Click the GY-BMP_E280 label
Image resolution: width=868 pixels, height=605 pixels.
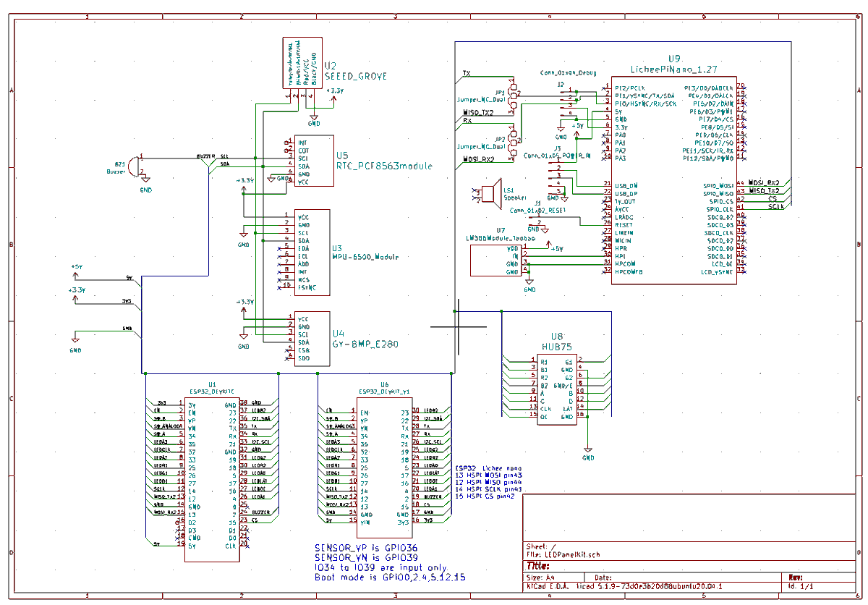coord(365,344)
